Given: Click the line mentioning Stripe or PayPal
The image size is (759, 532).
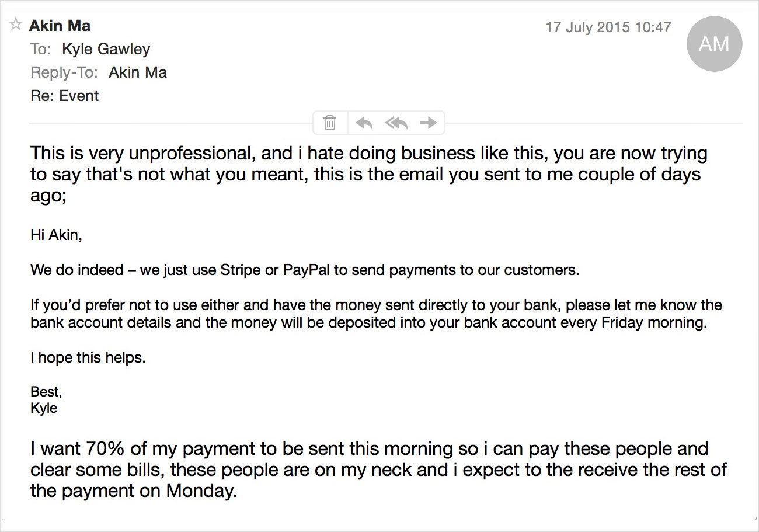Looking at the screenshot, I should coord(304,270).
